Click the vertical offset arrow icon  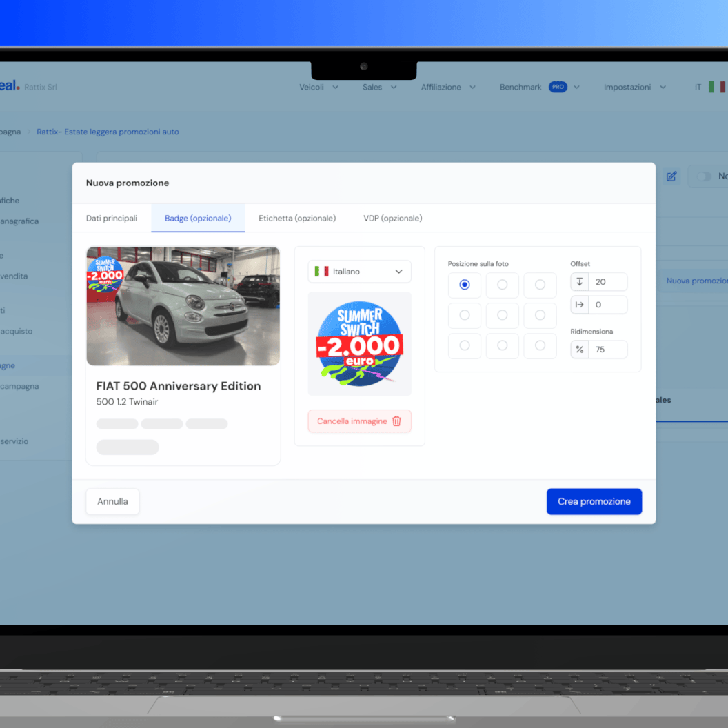(x=579, y=282)
